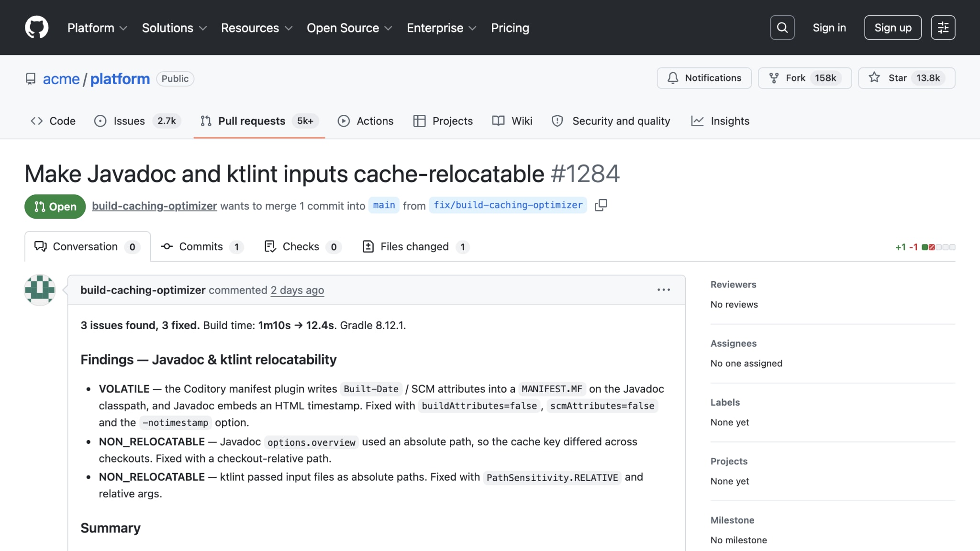Click the Labels sidebar heading

click(x=725, y=402)
